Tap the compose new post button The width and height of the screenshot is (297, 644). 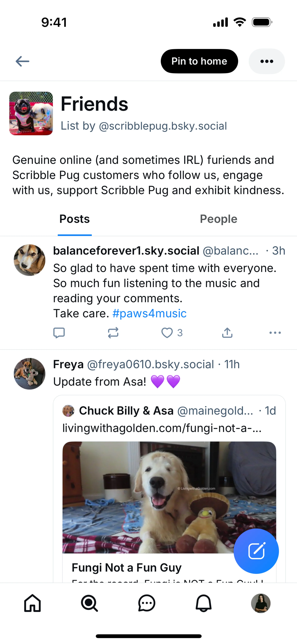coord(256,551)
